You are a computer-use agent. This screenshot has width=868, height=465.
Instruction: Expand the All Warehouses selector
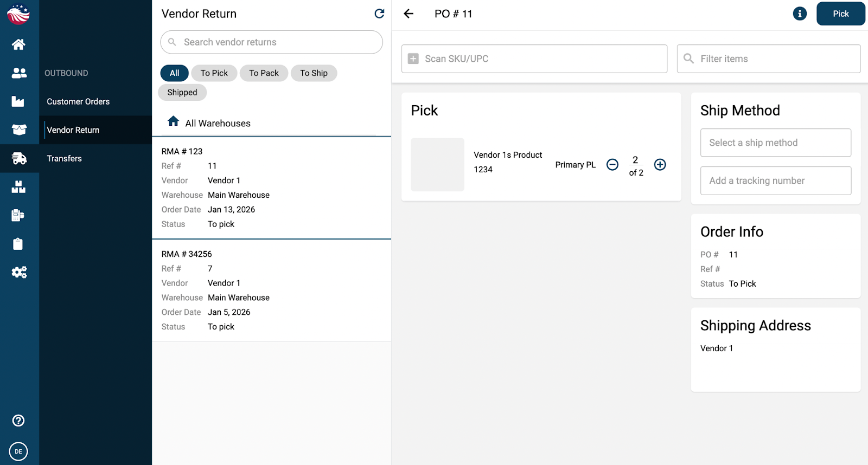pos(218,123)
